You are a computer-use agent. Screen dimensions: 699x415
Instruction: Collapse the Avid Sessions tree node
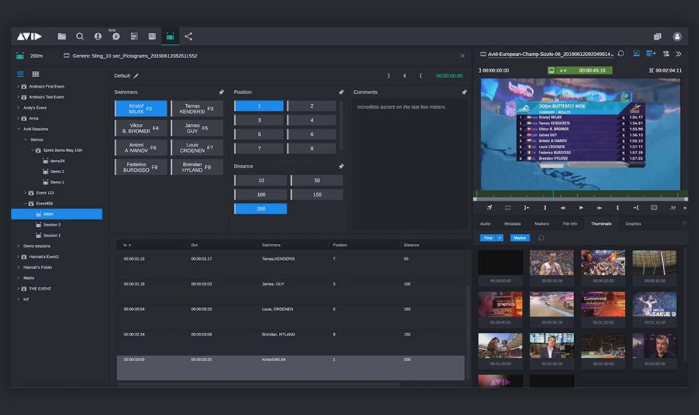[x=17, y=129]
